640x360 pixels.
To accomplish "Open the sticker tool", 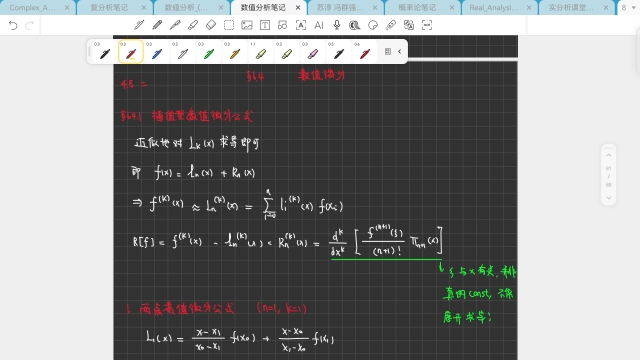I will 373,25.
